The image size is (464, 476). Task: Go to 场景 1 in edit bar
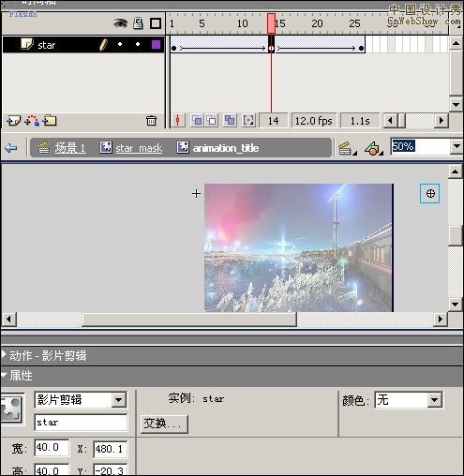click(70, 148)
